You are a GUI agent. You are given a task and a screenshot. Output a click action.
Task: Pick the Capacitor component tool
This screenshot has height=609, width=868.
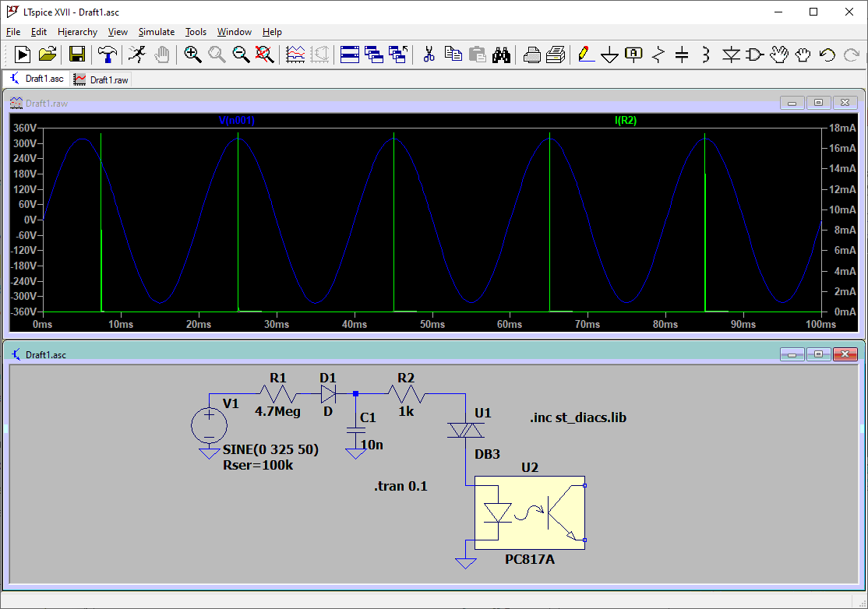682,55
